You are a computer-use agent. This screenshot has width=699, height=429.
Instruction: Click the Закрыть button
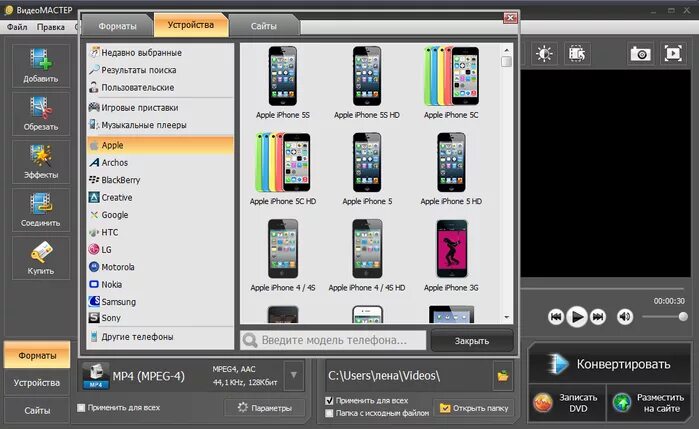coord(472,341)
